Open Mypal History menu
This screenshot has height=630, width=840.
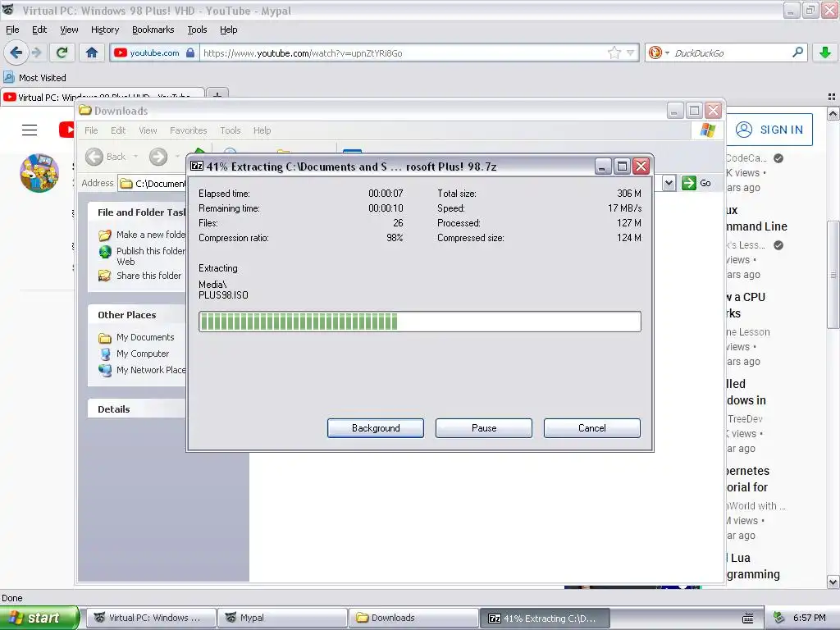(105, 30)
